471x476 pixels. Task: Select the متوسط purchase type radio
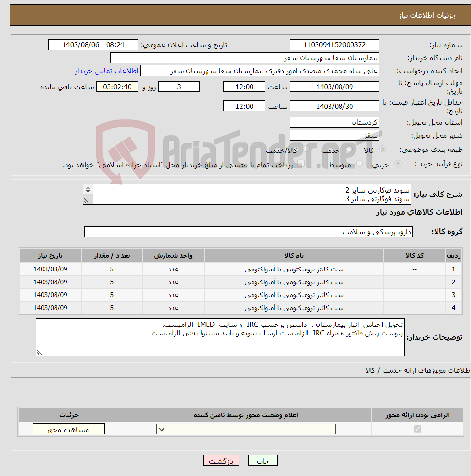(x=360, y=163)
